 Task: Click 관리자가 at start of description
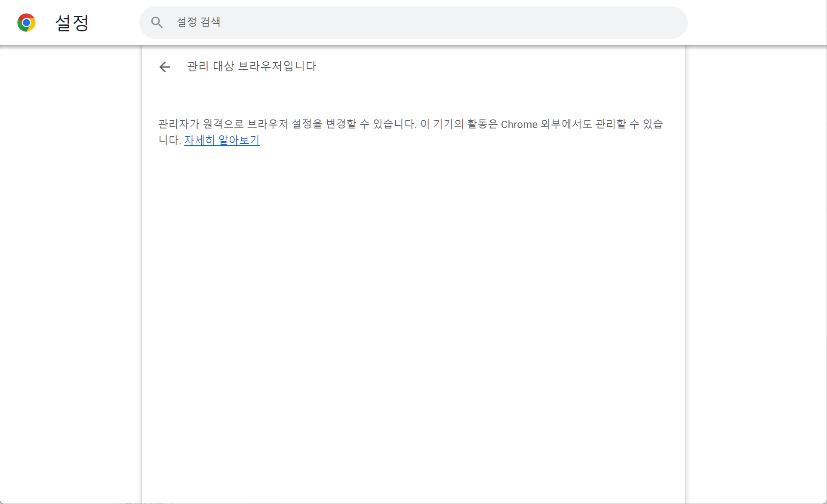[178, 124]
